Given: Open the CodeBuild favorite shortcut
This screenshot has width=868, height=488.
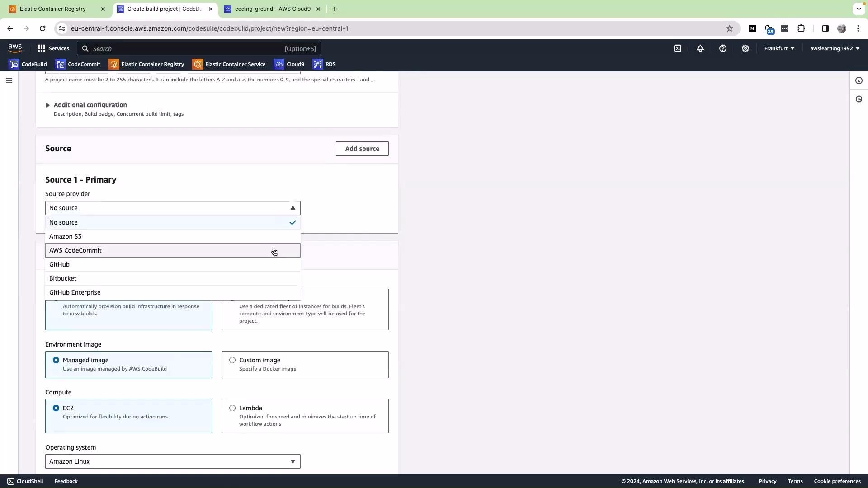Looking at the screenshot, I should coord(28,64).
